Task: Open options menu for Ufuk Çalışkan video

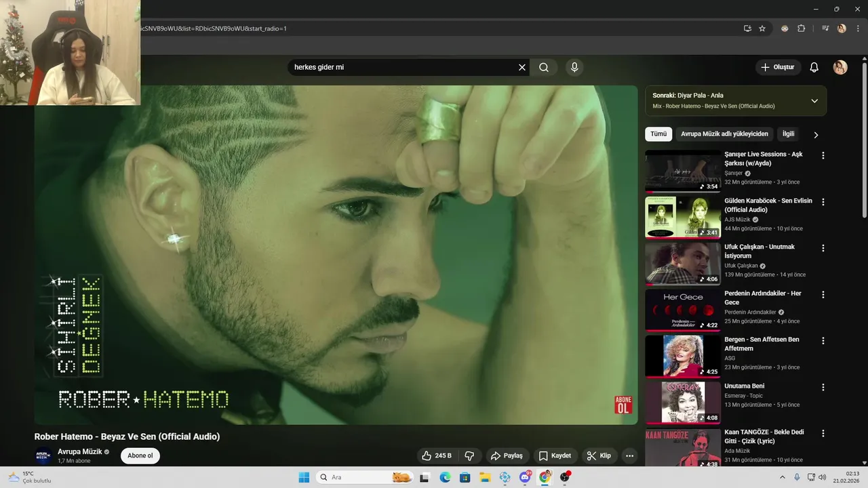Action: [823, 248]
